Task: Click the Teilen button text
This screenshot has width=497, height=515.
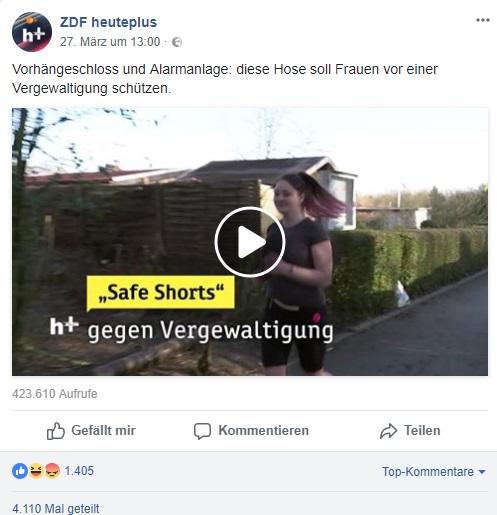Action: 422,430
